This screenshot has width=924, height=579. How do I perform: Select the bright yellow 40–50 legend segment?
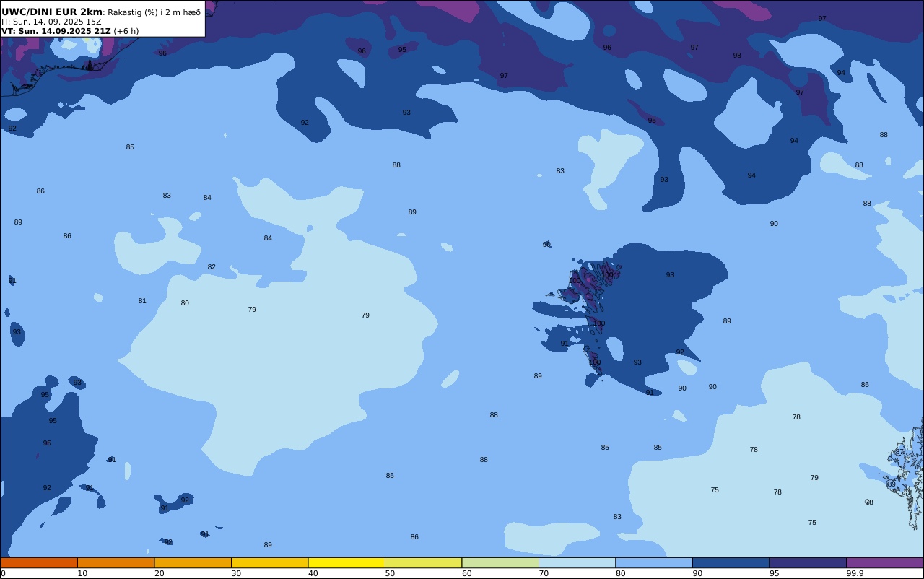(346, 562)
